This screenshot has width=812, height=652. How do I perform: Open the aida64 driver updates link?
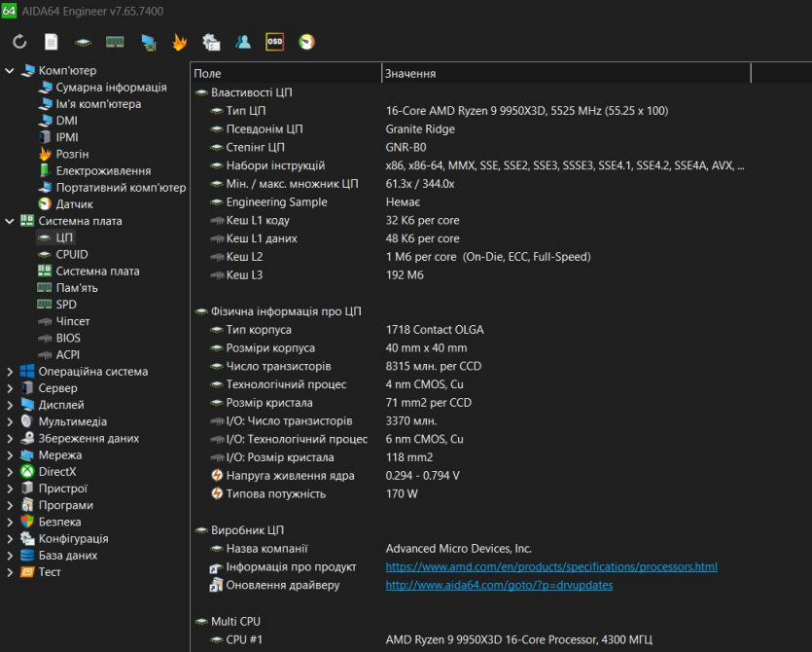(x=499, y=585)
